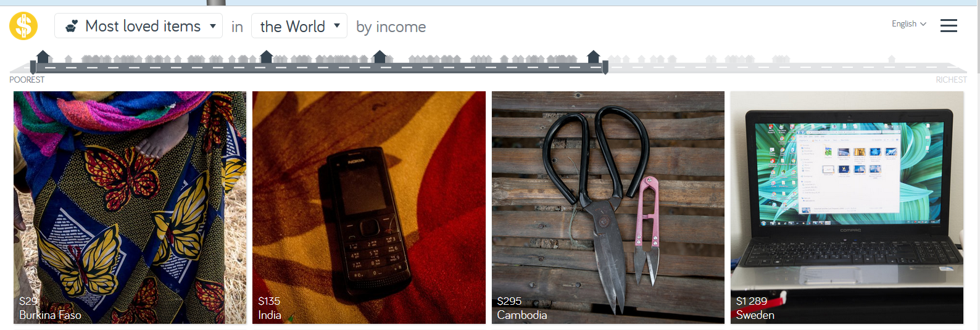This screenshot has width=980, height=330.
Task: Click the Sweden house marker on the street
Action: click(x=594, y=57)
